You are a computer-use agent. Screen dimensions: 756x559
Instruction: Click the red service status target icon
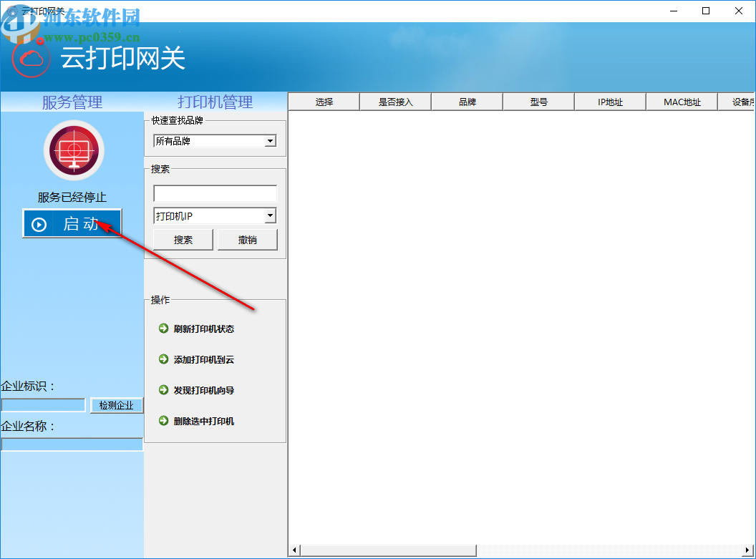[x=73, y=150]
